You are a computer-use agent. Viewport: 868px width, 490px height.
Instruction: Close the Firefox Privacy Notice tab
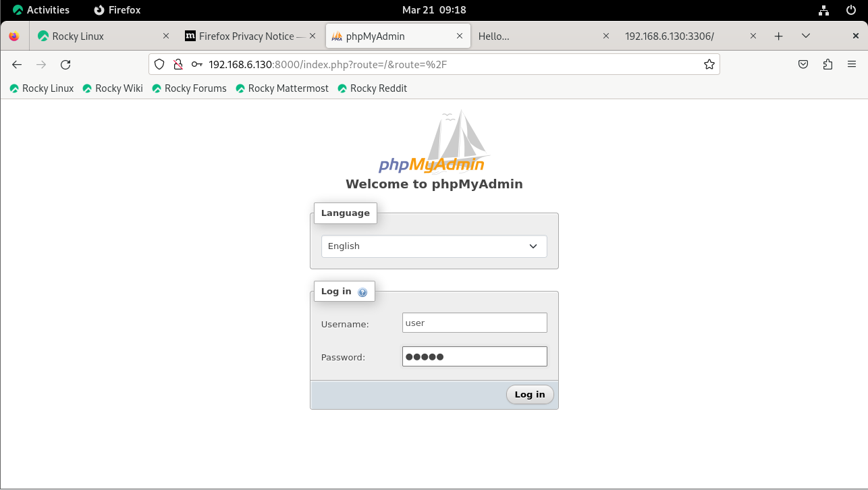pyautogui.click(x=313, y=36)
